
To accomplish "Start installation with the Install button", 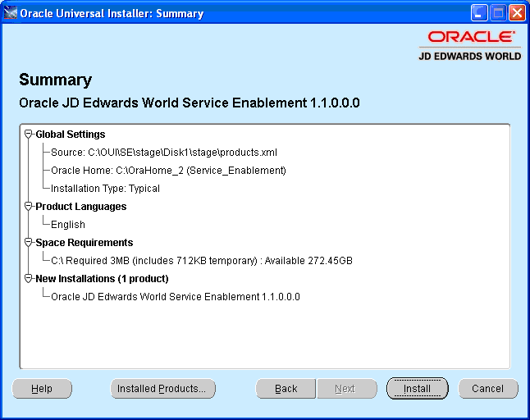I will click(x=417, y=389).
